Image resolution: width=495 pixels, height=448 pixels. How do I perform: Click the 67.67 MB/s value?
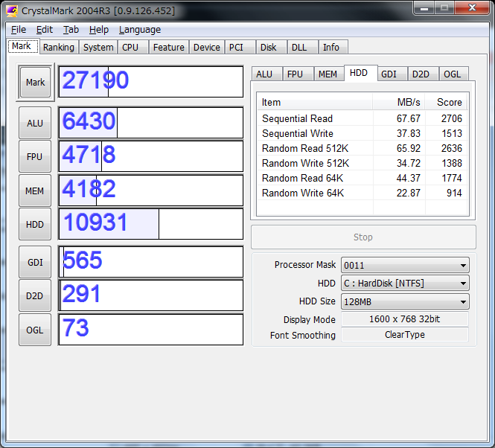click(408, 118)
